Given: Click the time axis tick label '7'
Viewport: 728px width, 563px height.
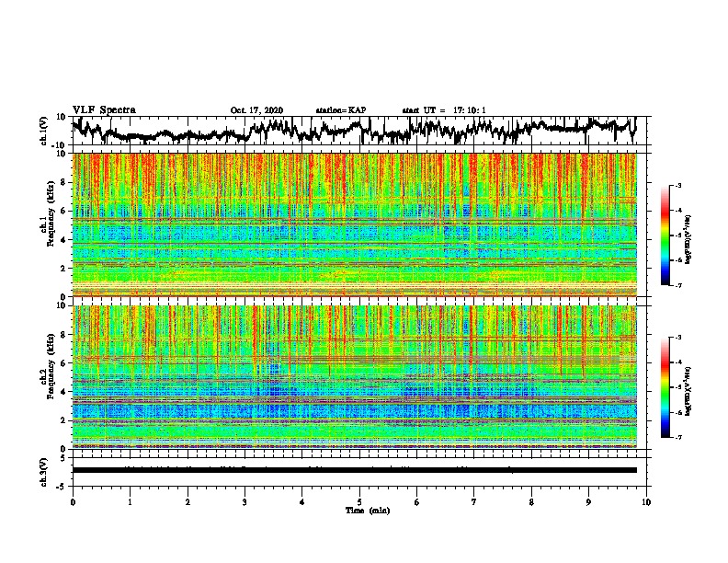Looking at the screenshot, I should pyautogui.click(x=474, y=502).
